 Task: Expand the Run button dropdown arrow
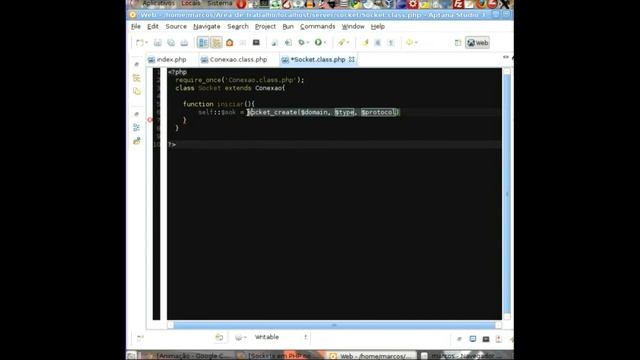[x=325, y=42]
